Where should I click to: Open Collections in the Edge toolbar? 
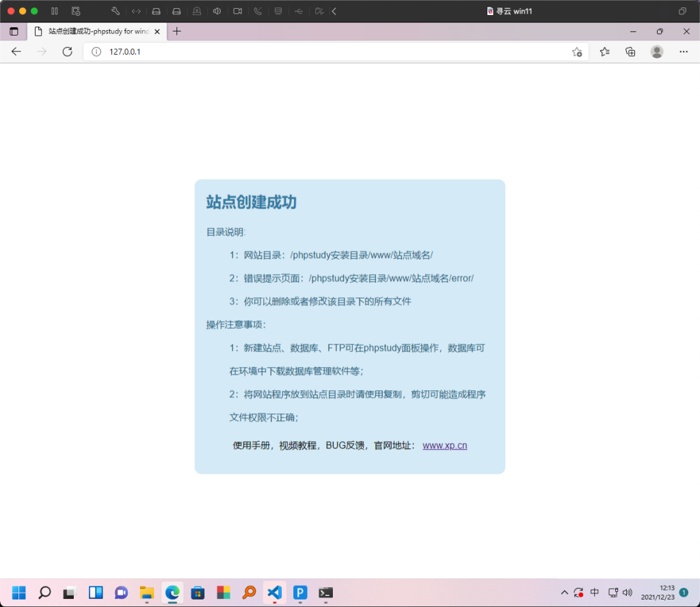pyautogui.click(x=630, y=52)
